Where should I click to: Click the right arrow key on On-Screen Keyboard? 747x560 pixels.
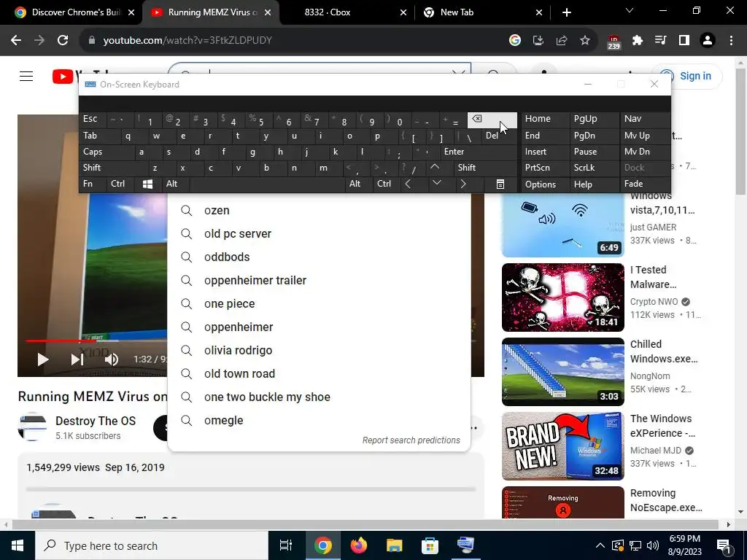tap(463, 184)
